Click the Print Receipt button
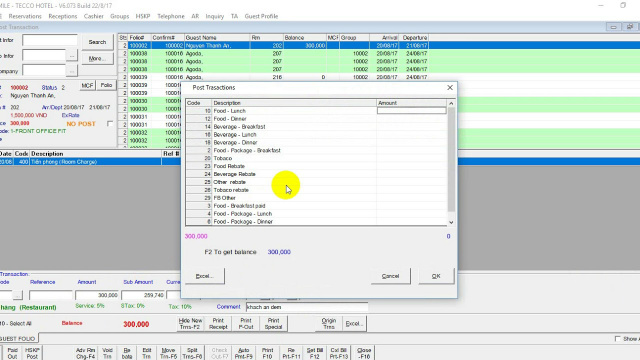Viewport: 640px width, 360px height. tap(218, 324)
